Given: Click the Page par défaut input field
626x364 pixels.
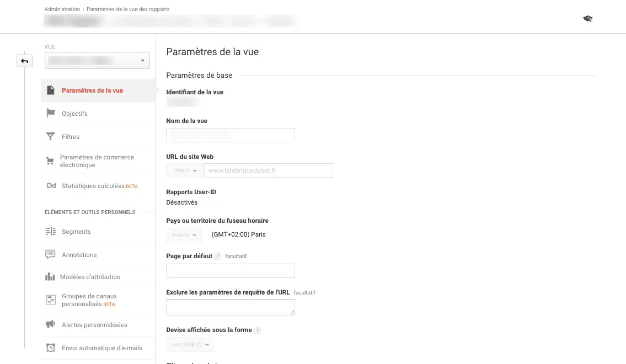Looking at the screenshot, I should (x=230, y=271).
